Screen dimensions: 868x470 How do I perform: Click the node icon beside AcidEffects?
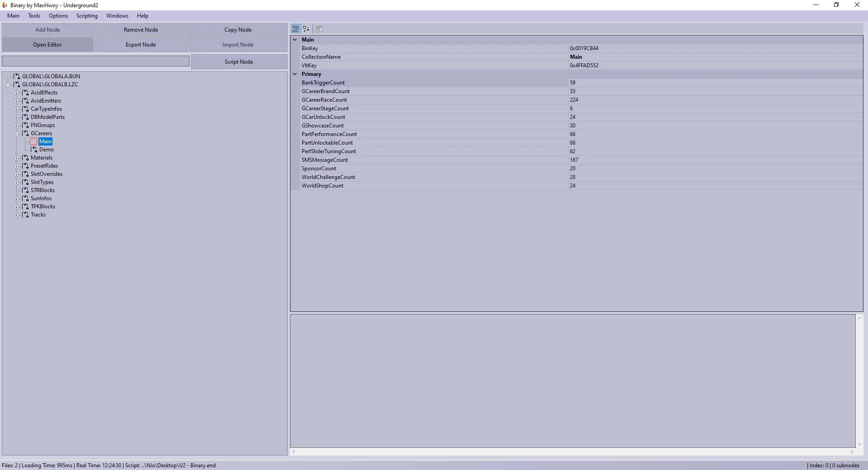25,93
